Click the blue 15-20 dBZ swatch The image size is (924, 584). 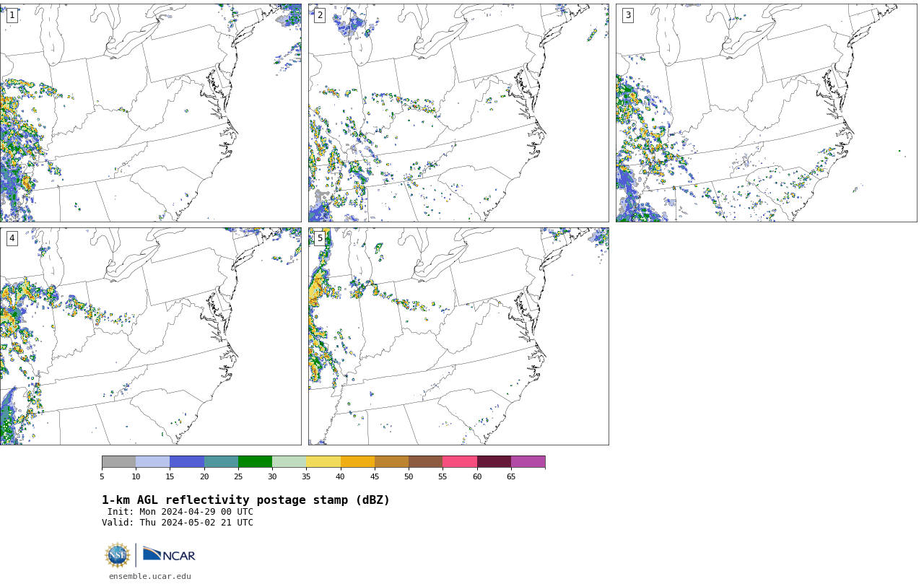(187, 462)
